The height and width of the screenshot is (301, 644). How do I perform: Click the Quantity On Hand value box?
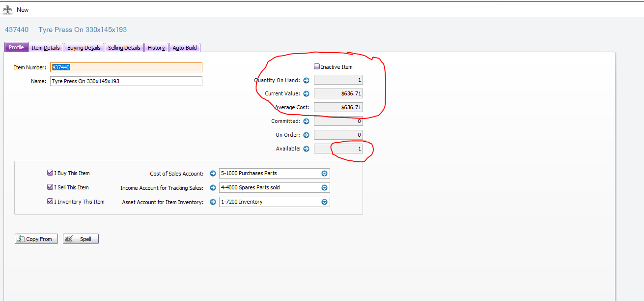[338, 80]
